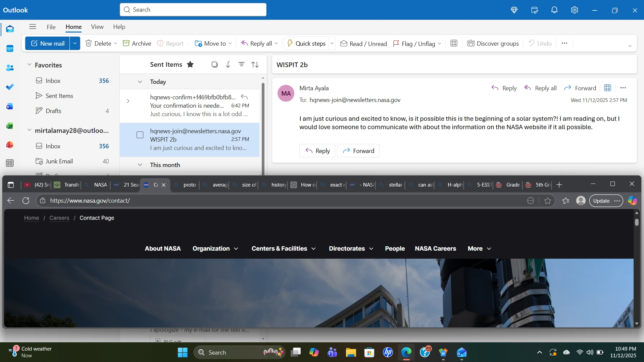This screenshot has height=362, width=644.
Task: Open the message list sort arrows
Action: click(255, 64)
